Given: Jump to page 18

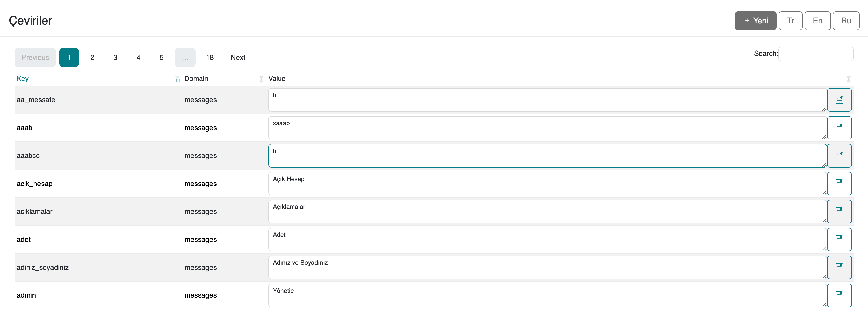Looking at the screenshot, I should (210, 57).
